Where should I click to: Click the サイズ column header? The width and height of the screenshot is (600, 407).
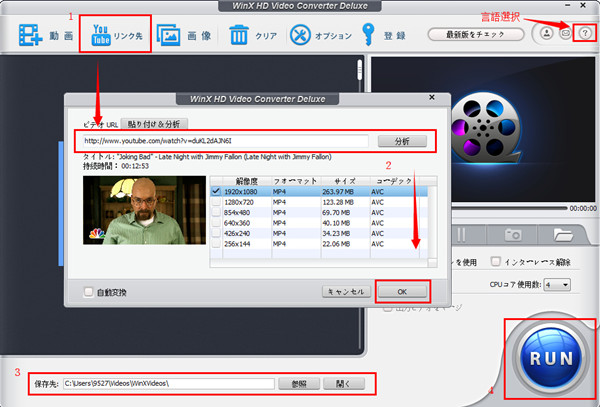[346, 181]
